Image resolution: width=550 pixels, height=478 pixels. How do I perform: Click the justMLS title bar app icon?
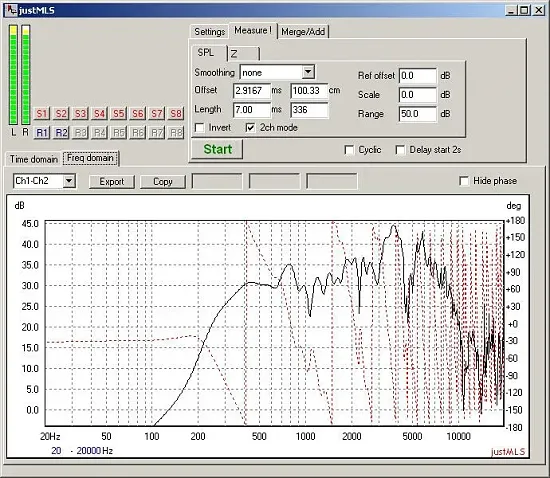(x=11, y=10)
